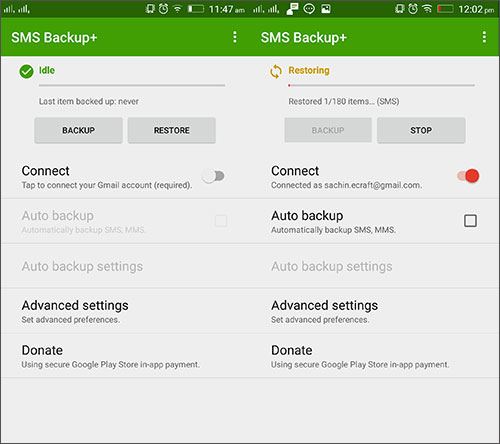
Task: Tap SMS Backup+ title on right screen
Action: pyautogui.click(x=304, y=37)
